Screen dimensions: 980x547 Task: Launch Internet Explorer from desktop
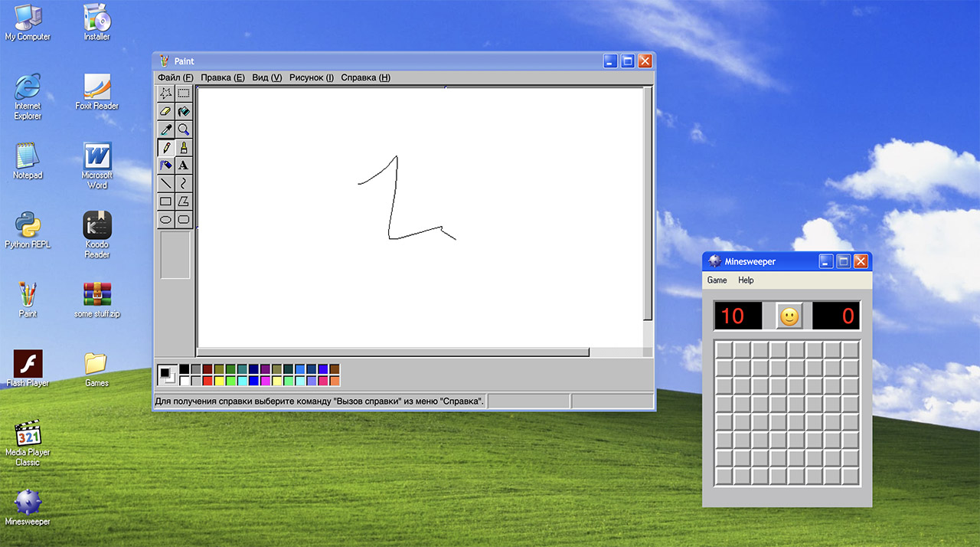tap(28, 97)
